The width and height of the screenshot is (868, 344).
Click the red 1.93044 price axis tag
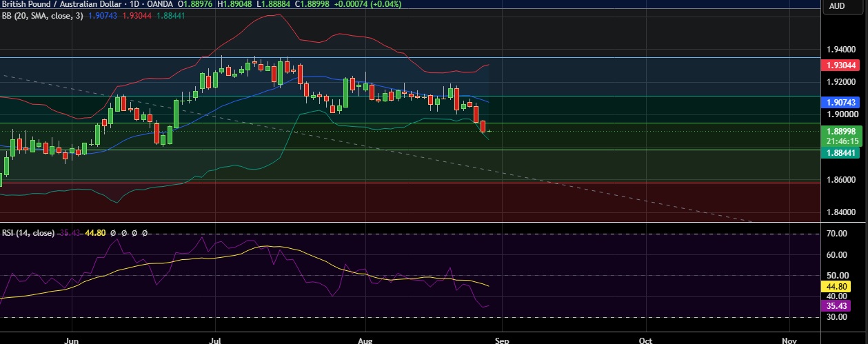[840, 65]
